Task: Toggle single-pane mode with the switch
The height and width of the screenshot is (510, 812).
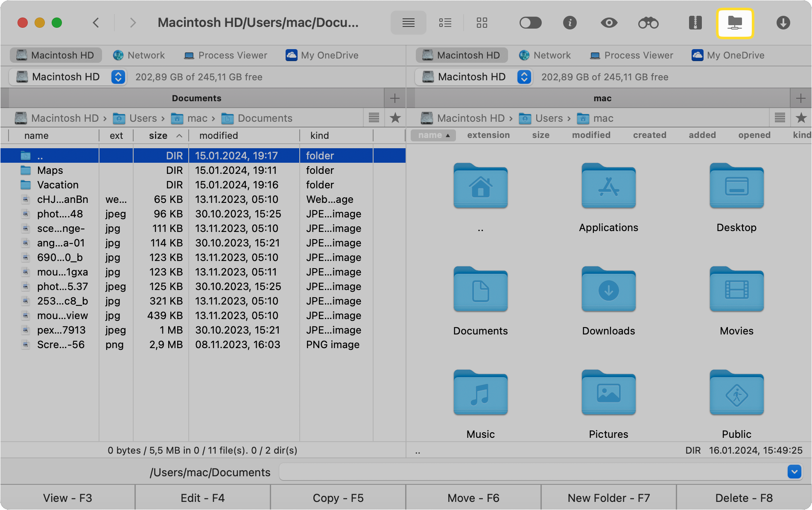Action: pos(530,23)
